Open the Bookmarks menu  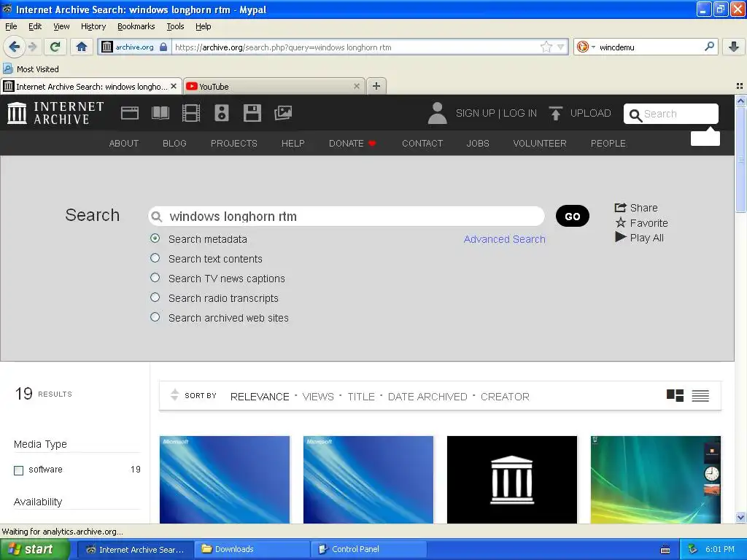[136, 26]
